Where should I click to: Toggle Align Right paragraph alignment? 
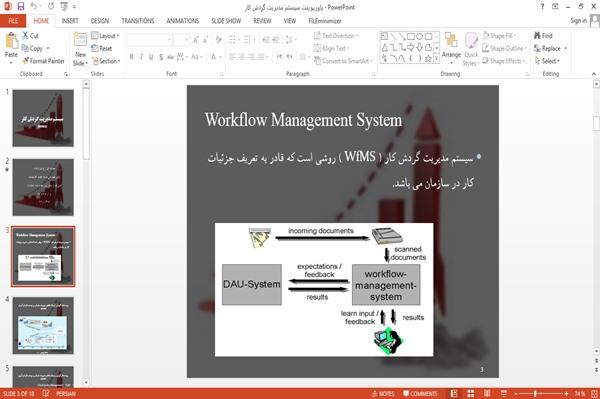pyautogui.click(x=251, y=57)
